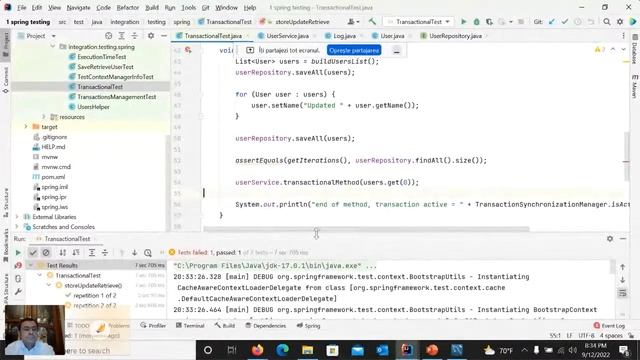Open Outlook from the taskbar
This screenshot has width=640, height=360.
[x=382, y=350]
